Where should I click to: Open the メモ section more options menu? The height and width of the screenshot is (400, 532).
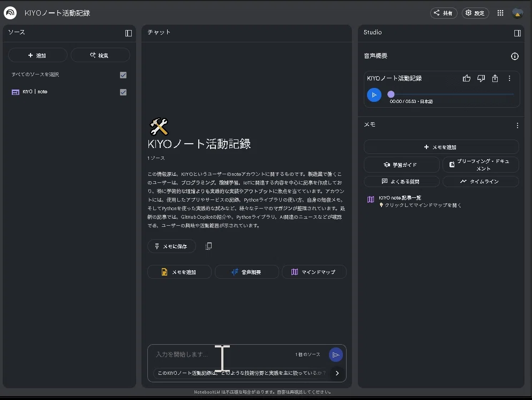coord(518,125)
